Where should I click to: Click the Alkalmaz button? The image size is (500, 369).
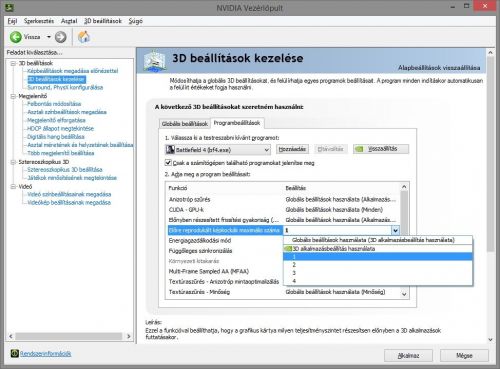[x=408, y=356]
